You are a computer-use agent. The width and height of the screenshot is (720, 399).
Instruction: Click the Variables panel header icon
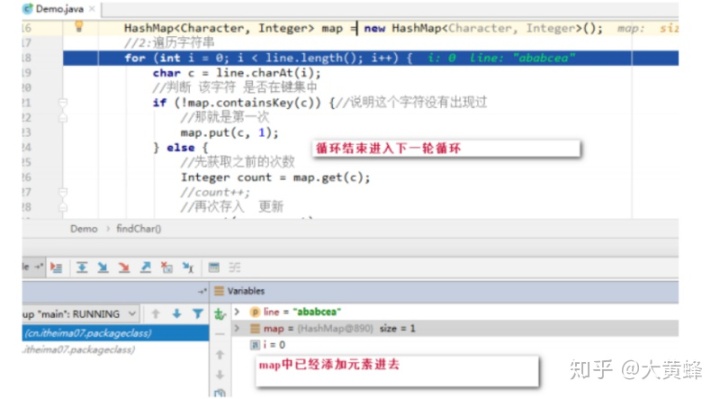219,291
